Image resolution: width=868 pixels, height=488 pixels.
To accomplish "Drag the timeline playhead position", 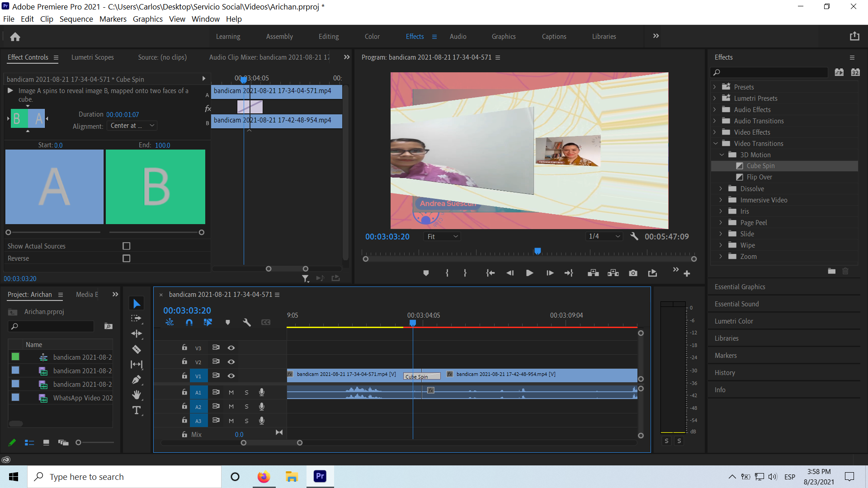I will coord(413,322).
